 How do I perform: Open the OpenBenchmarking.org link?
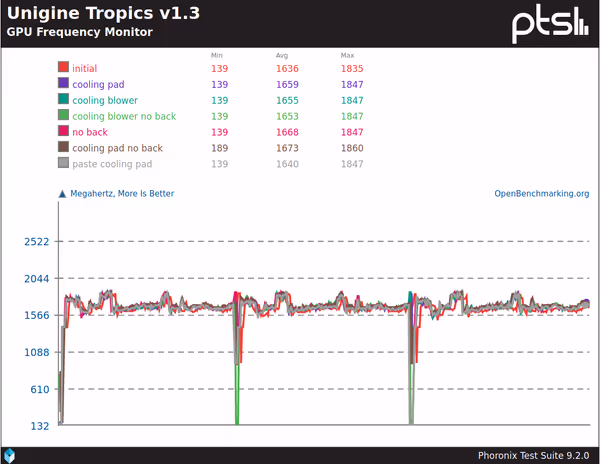pos(541,194)
